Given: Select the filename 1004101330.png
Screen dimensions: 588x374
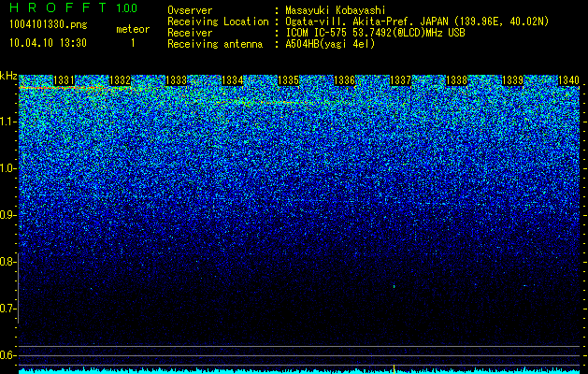Looking at the screenshot, I should point(49,25).
